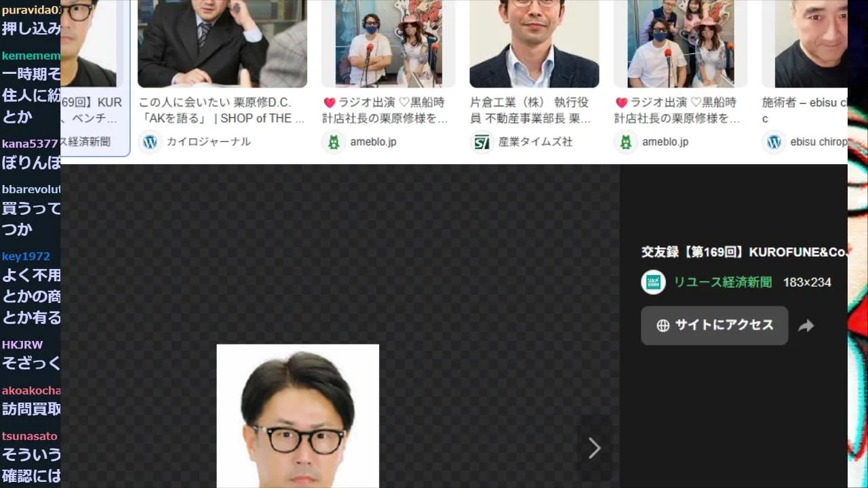This screenshot has height=488, width=868.
Task: Select the 施術者 ebisu result thumbnail
Action: [804, 43]
